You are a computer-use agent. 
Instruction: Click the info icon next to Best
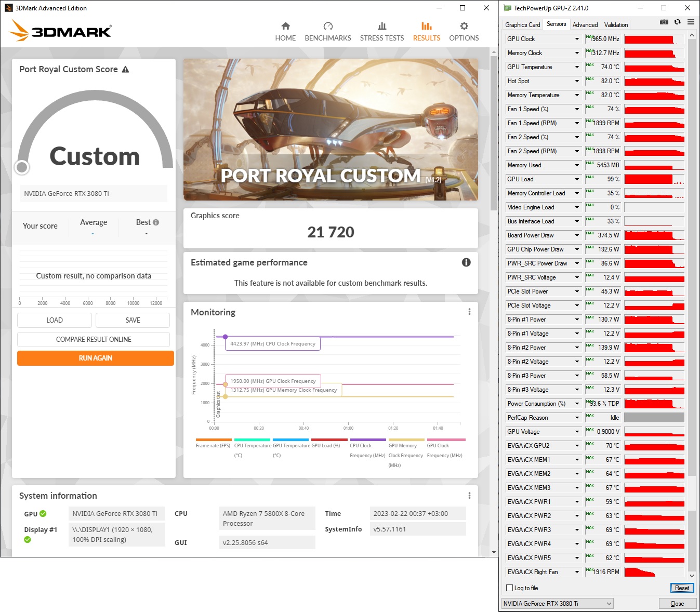(156, 222)
